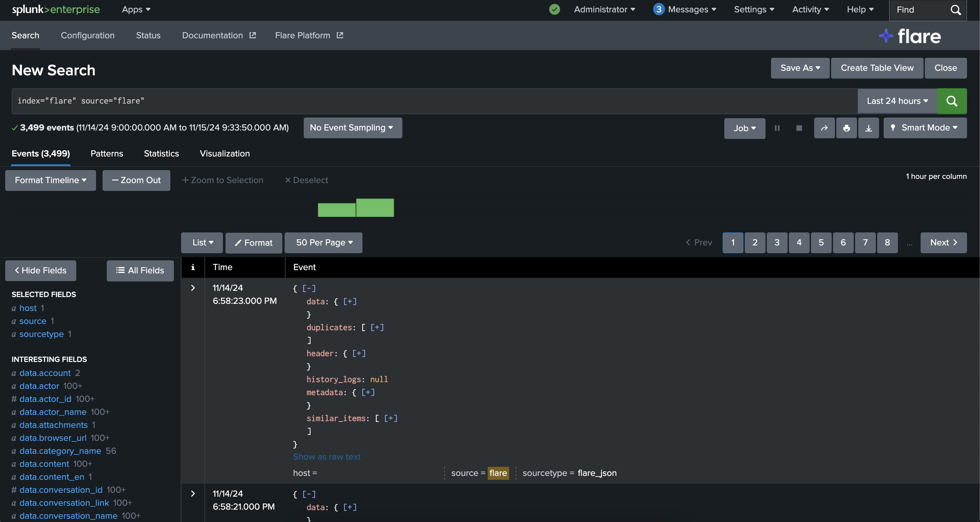
Task: Share the search job
Action: pos(824,128)
